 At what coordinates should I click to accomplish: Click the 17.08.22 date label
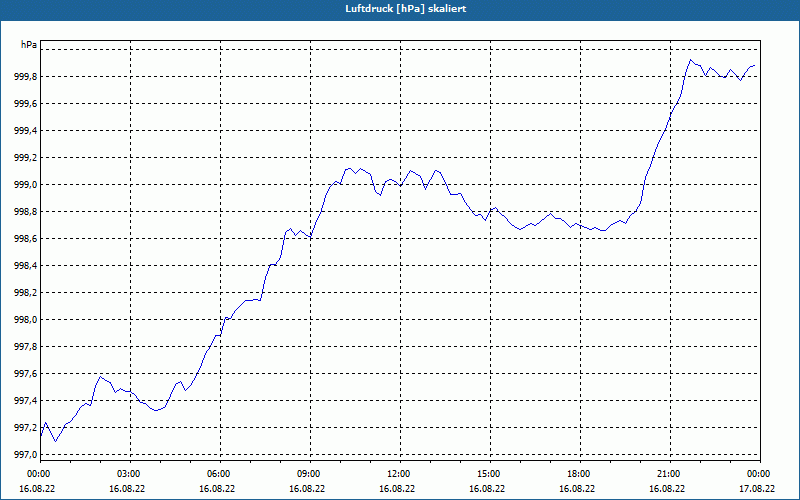pos(757,488)
